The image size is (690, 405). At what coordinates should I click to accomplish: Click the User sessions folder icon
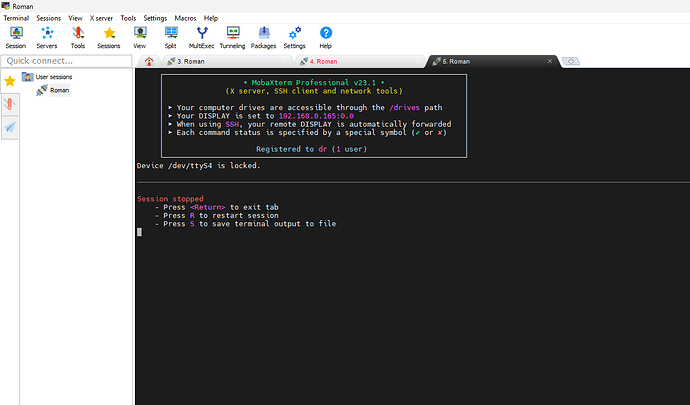(28, 77)
